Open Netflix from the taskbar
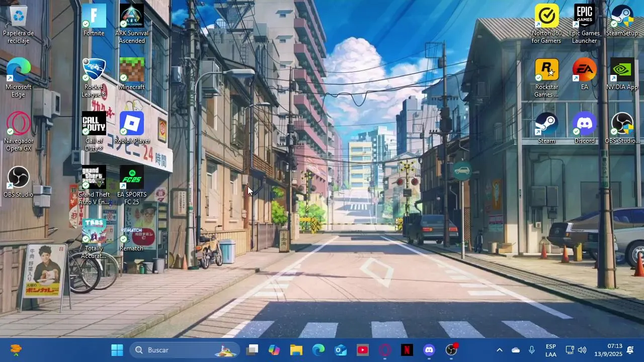The width and height of the screenshot is (644, 362). pyautogui.click(x=407, y=350)
